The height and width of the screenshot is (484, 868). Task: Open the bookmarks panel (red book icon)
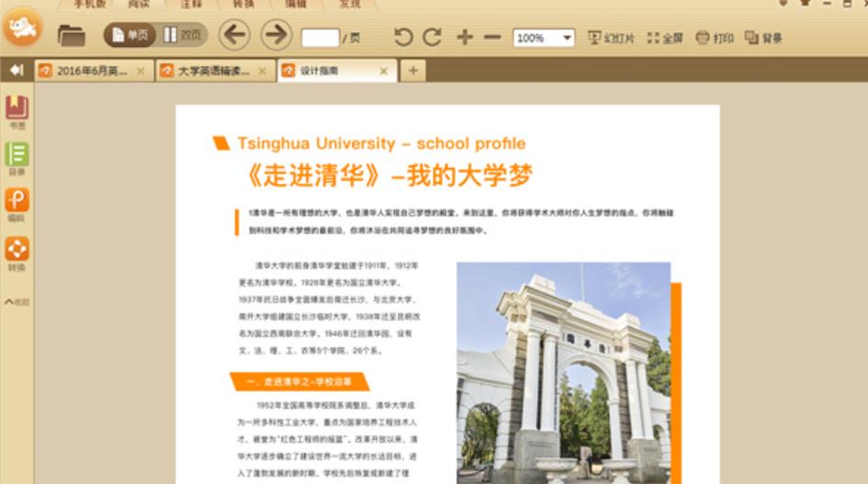coord(17,112)
